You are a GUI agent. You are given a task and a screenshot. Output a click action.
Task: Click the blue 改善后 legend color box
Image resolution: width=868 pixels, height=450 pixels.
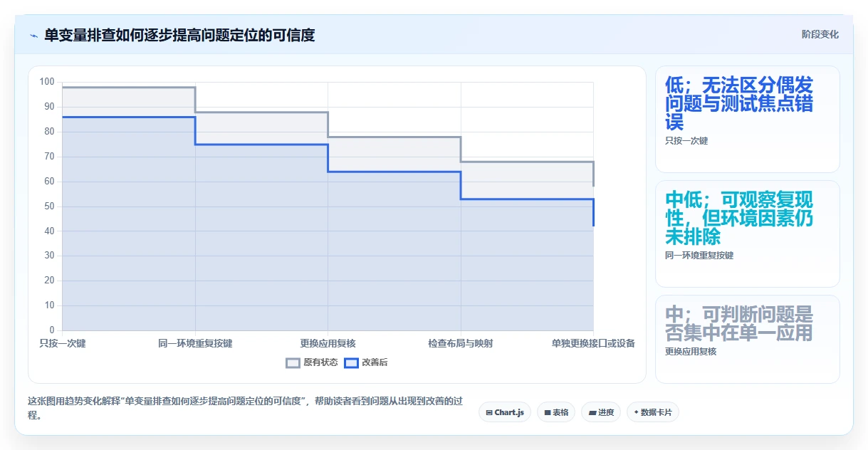pos(351,362)
